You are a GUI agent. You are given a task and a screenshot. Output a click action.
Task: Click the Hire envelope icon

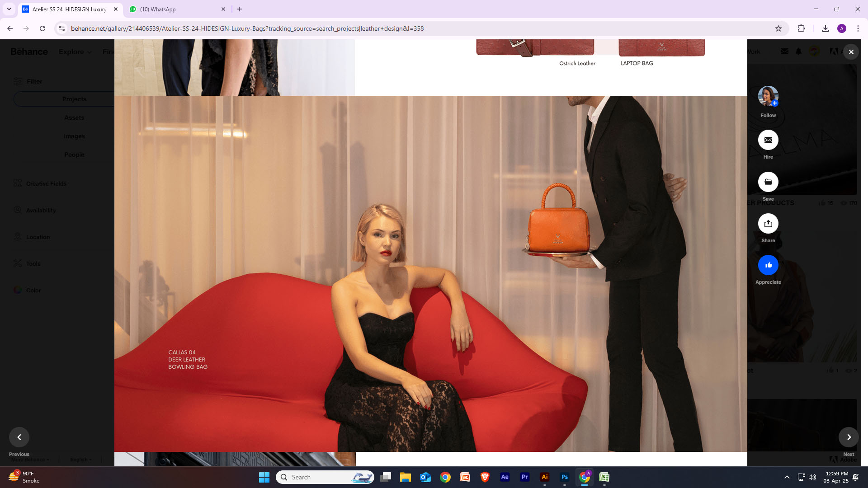coord(768,140)
